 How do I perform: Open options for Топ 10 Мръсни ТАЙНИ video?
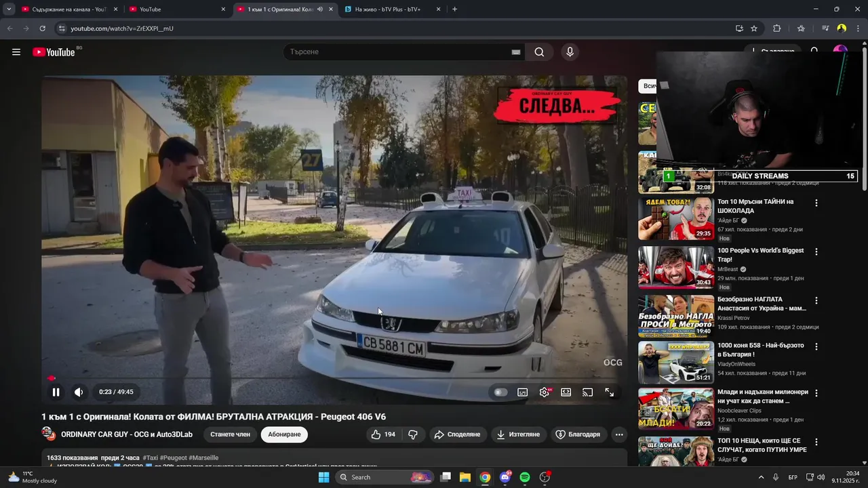coord(816,203)
